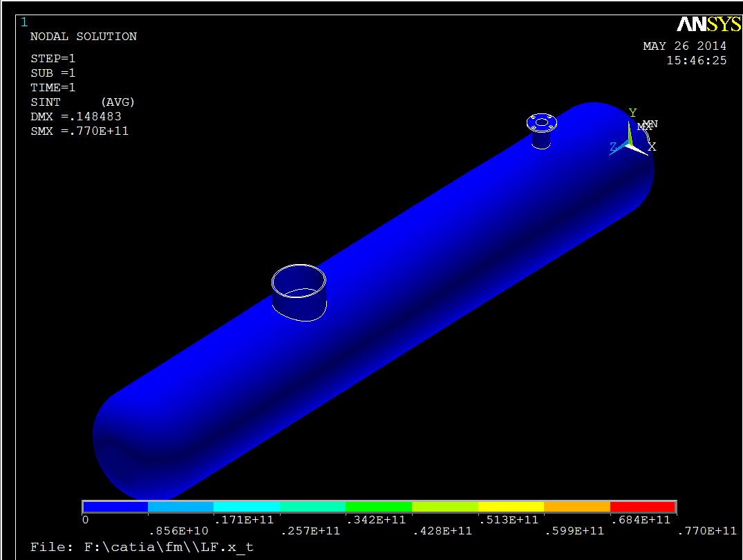Click the small flanged nozzle on the vessel

click(x=542, y=131)
